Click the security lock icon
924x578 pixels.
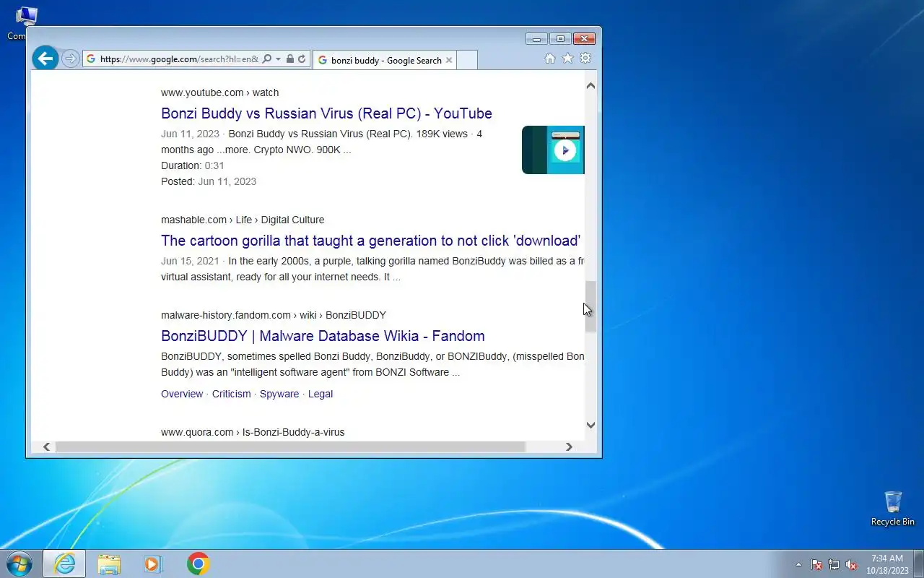[x=290, y=59]
